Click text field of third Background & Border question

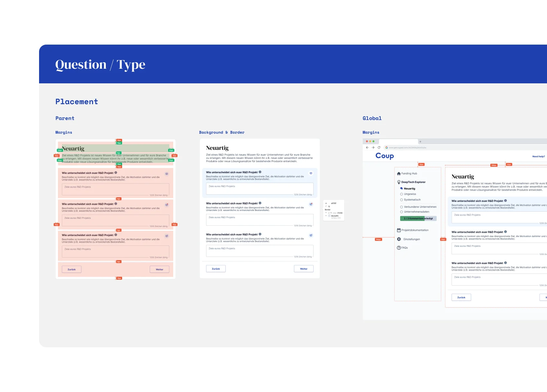pyautogui.click(x=260, y=251)
